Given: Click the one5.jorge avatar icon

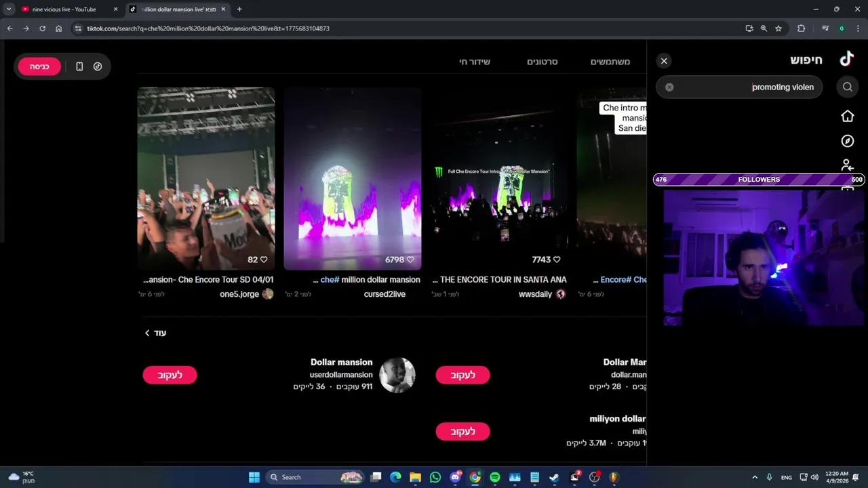Looking at the screenshot, I should pyautogui.click(x=268, y=294).
